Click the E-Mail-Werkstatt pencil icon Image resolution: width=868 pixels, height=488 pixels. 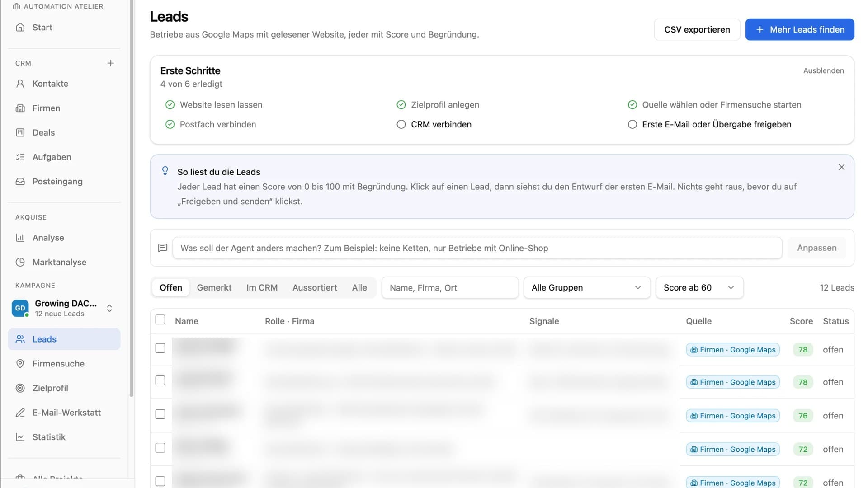[20, 413]
